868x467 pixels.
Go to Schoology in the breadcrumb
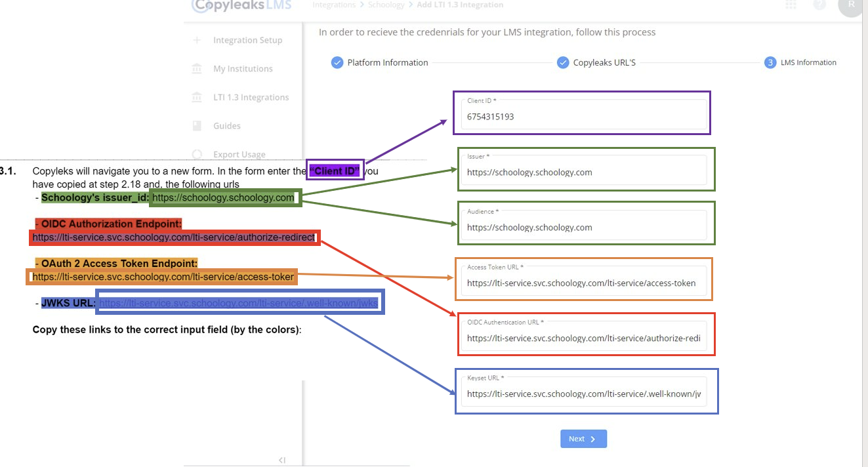pos(386,5)
